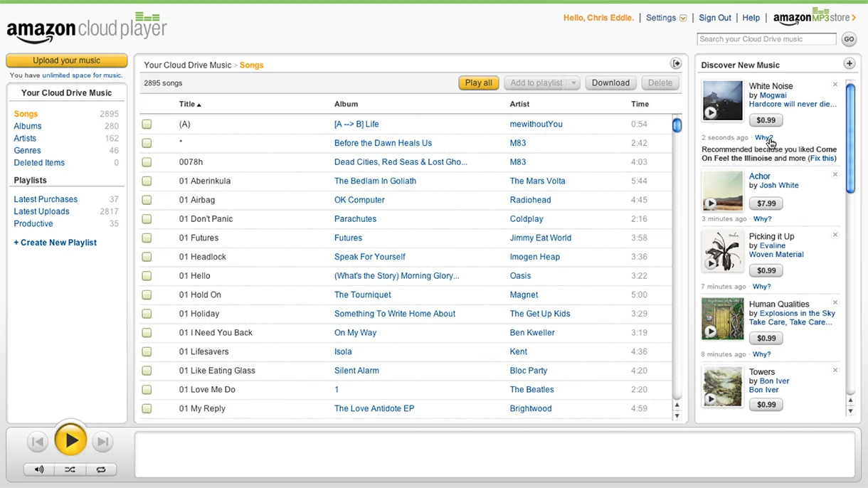Preview Towers by Bon Iver via the play overlay

click(710, 399)
